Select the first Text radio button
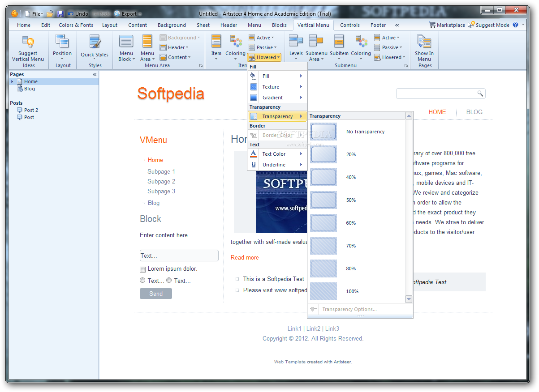This screenshot has width=539, height=392. (x=142, y=281)
